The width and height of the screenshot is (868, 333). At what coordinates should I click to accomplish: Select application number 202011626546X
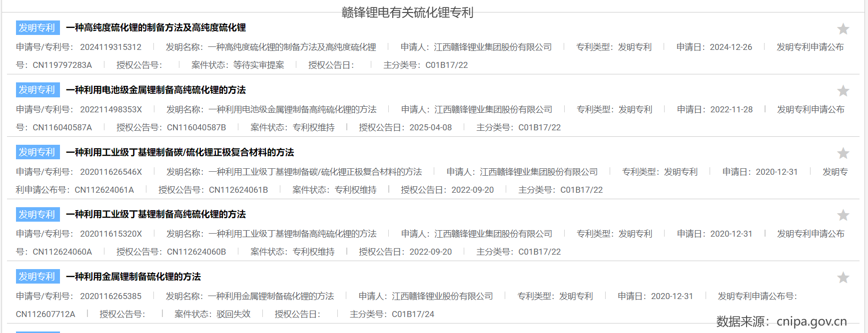click(111, 172)
